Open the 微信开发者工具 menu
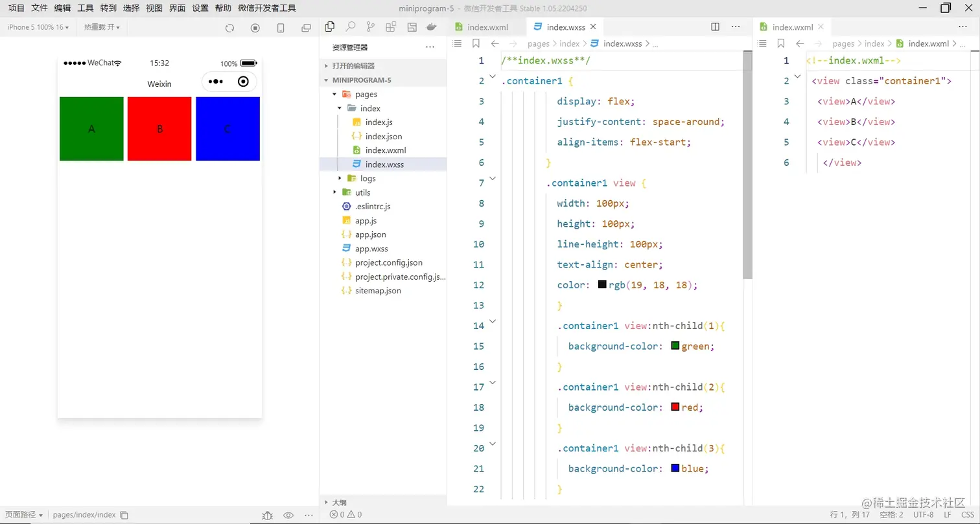The image size is (980, 524). 267,8
